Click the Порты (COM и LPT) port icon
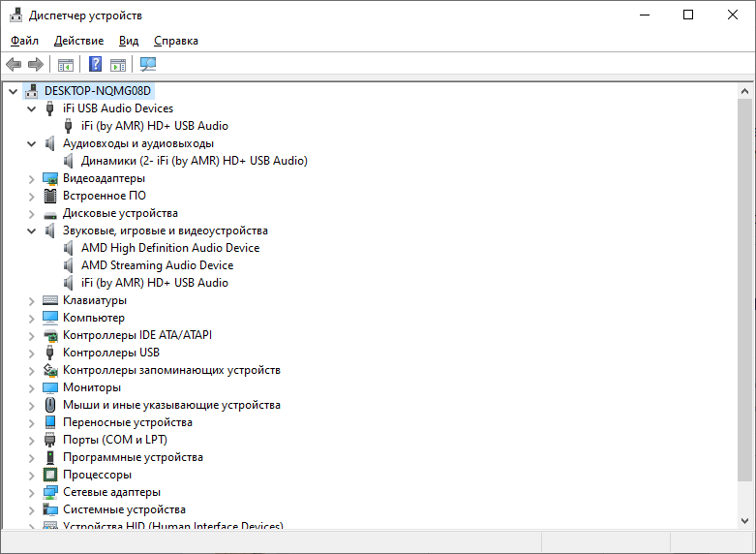The image size is (756, 554). (49, 440)
